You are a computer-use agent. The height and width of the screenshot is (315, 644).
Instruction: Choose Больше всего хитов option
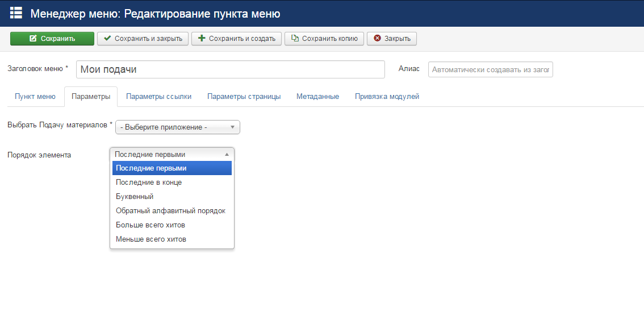pos(172,225)
